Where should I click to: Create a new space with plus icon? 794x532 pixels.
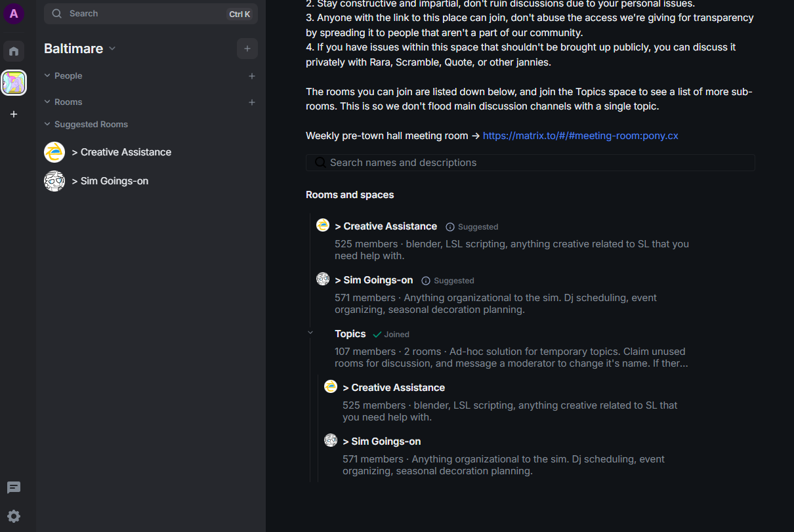click(14, 114)
